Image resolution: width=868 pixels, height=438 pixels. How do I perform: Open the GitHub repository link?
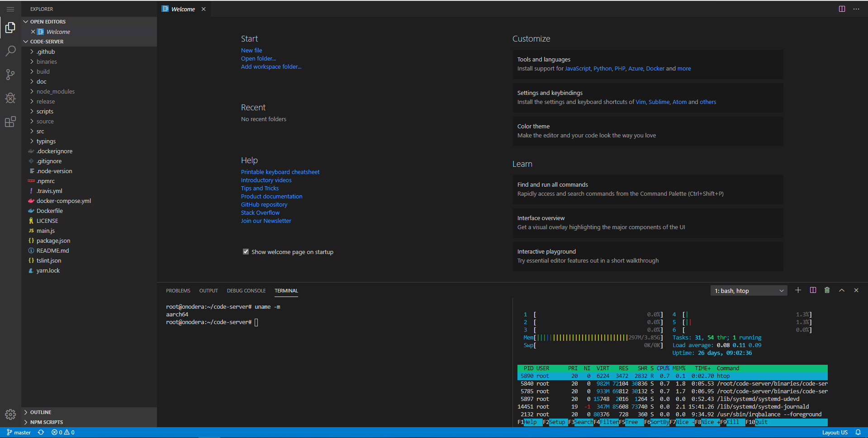point(264,205)
